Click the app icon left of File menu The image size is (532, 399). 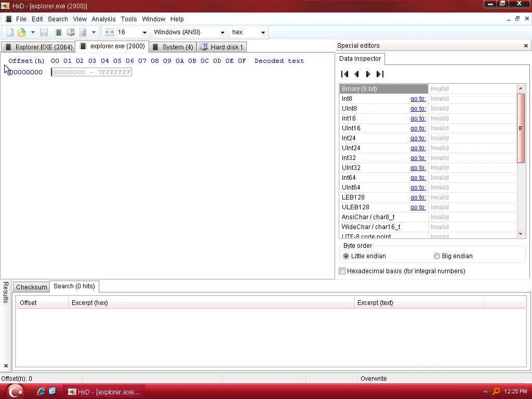8,19
